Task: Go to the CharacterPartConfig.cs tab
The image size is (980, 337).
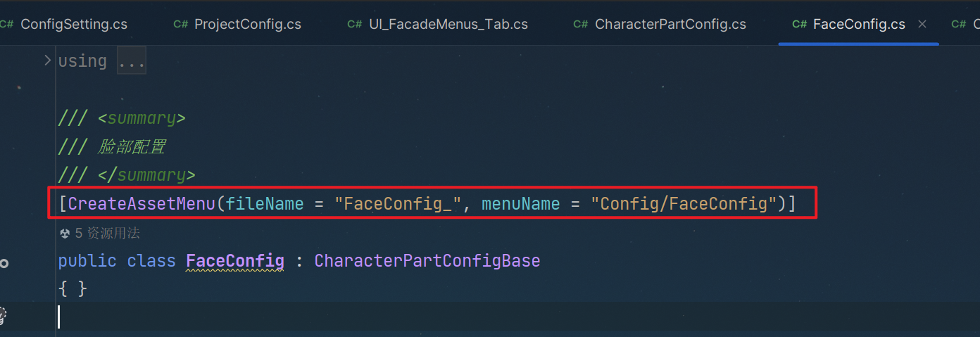Action: tap(670, 24)
